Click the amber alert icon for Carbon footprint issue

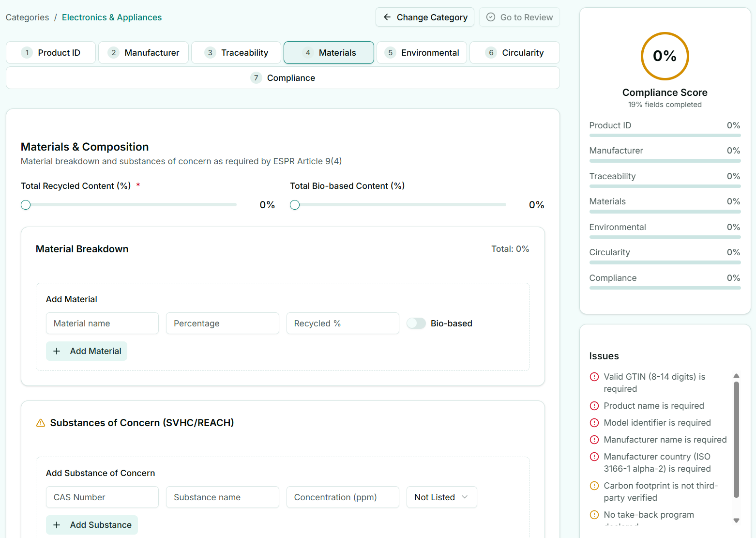click(x=594, y=486)
